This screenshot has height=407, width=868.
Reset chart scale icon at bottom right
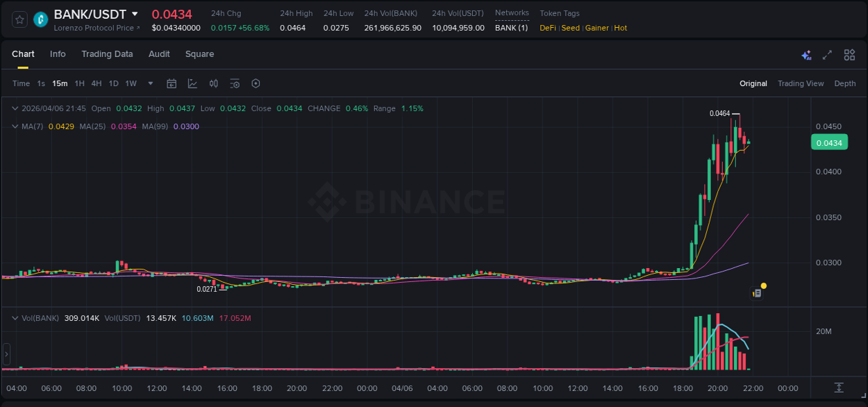(839, 387)
